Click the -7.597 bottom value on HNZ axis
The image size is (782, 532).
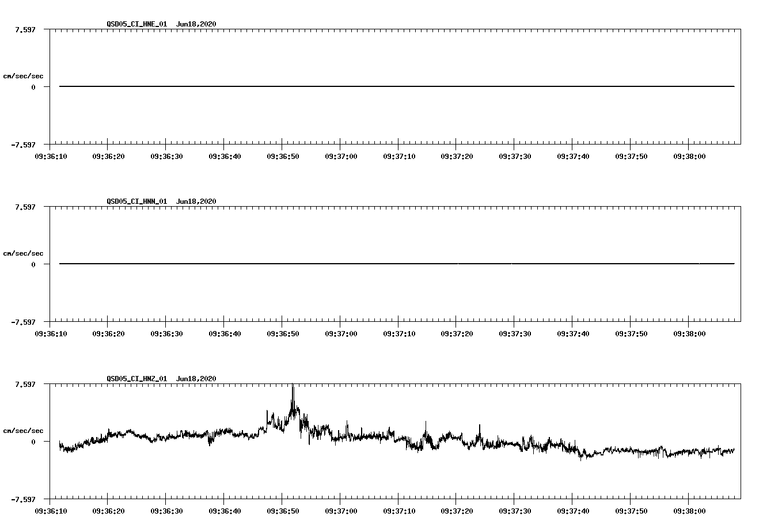pyautogui.click(x=23, y=499)
